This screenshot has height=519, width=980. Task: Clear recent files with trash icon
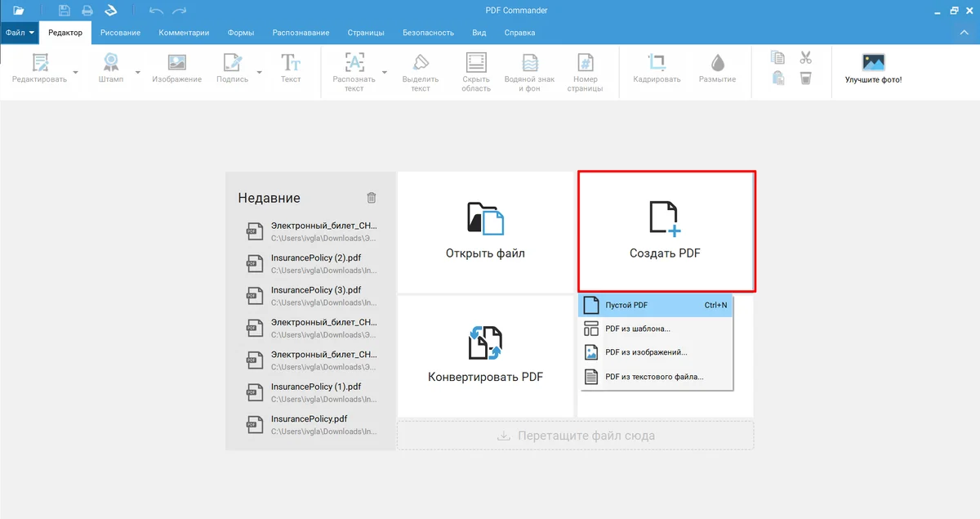click(x=372, y=198)
